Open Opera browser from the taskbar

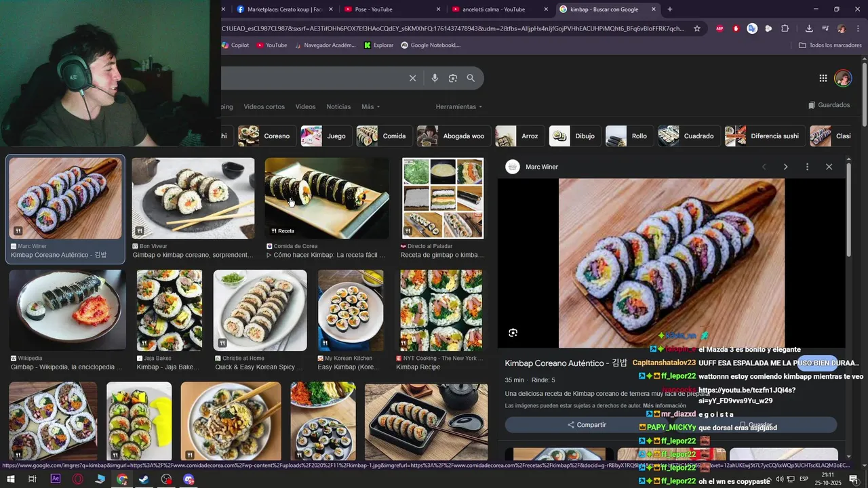tap(78, 479)
